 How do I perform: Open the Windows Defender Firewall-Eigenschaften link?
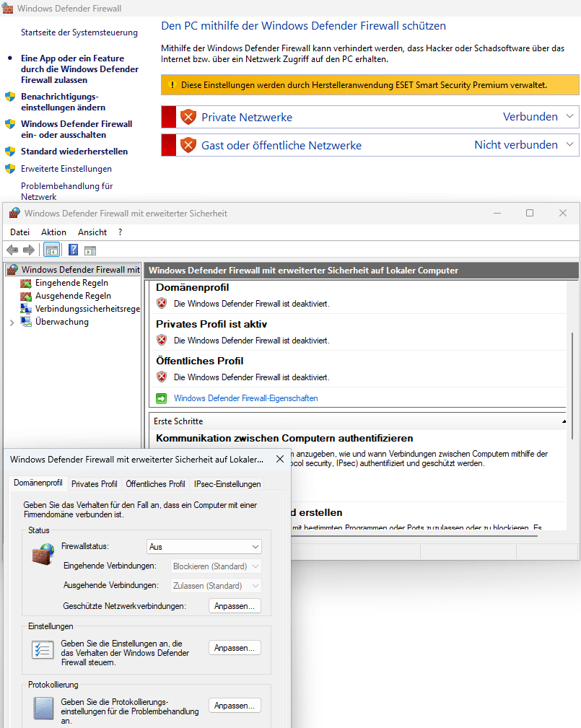pos(245,398)
